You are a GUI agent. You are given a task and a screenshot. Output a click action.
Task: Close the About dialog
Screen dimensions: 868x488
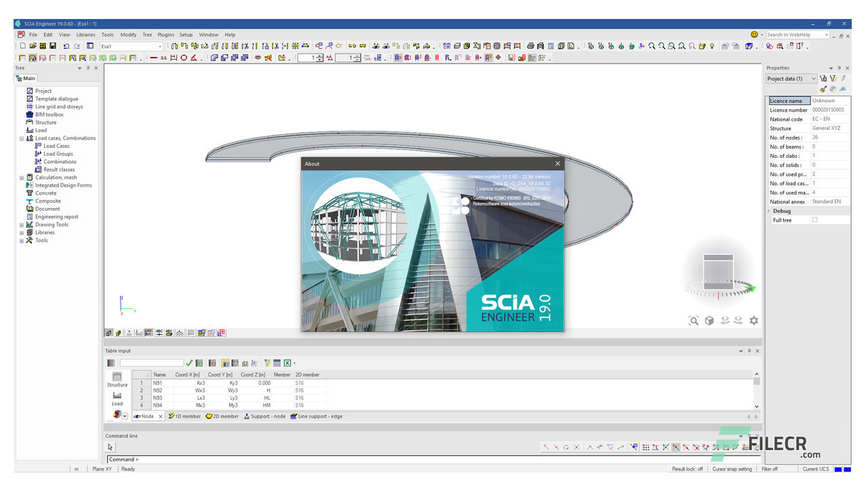coord(558,163)
